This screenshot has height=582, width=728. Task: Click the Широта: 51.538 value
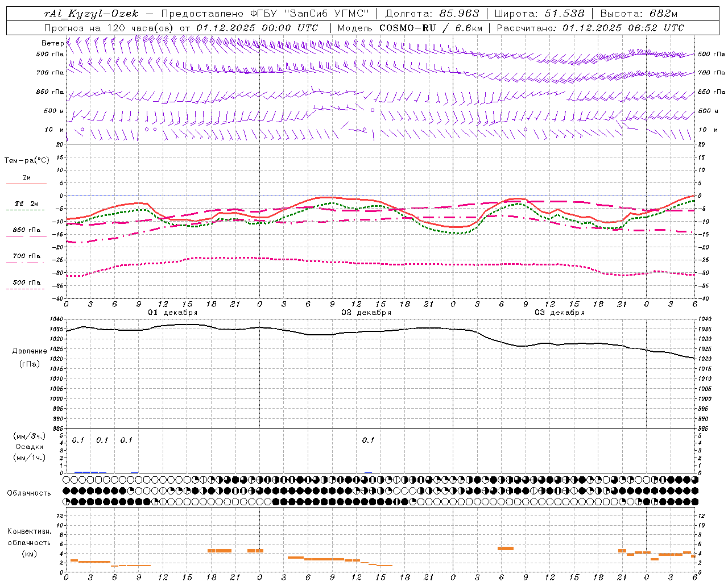pyautogui.click(x=540, y=14)
